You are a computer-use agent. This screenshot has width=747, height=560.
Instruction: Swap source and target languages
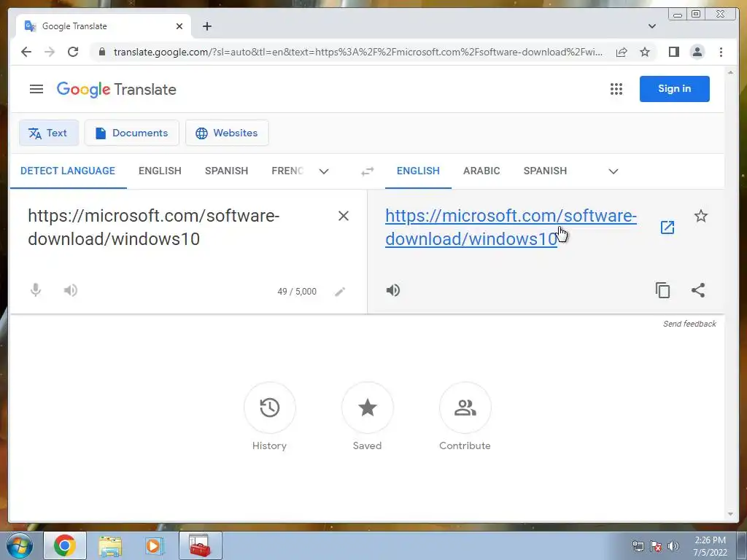[x=368, y=171]
